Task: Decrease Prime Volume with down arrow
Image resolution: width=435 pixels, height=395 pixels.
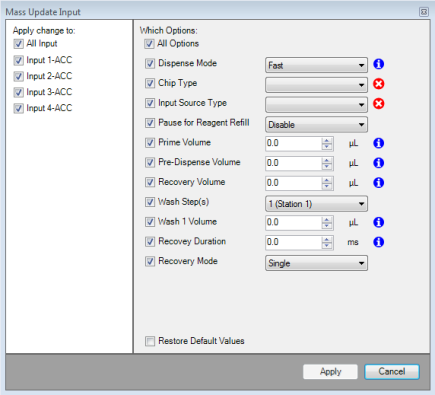Action: pos(327,147)
